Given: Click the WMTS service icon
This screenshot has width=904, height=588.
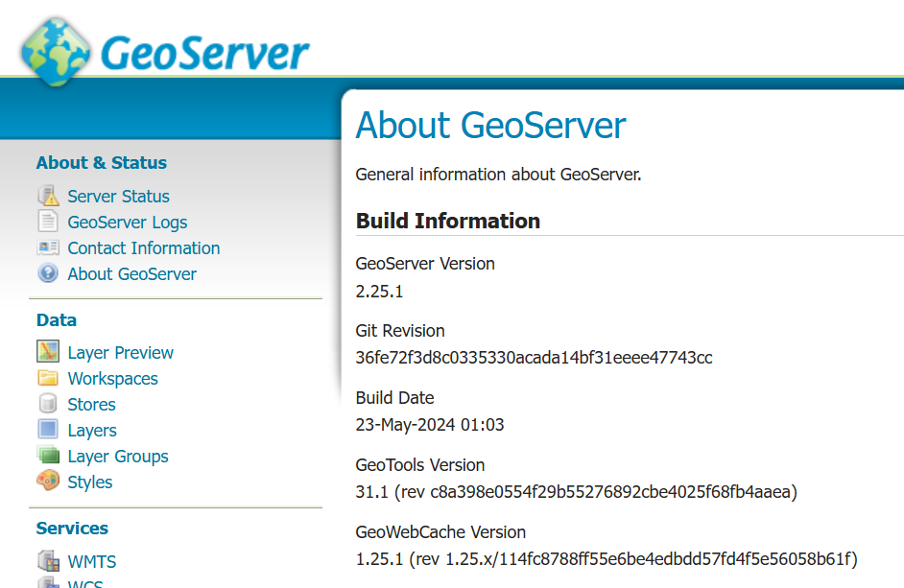Looking at the screenshot, I should pos(48,561).
